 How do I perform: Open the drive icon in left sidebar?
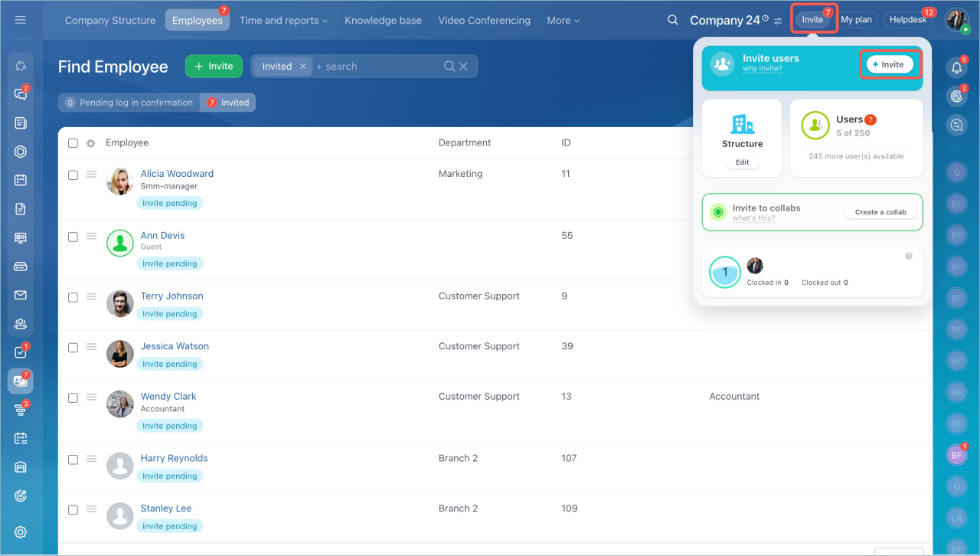pyautogui.click(x=21, y=267)
